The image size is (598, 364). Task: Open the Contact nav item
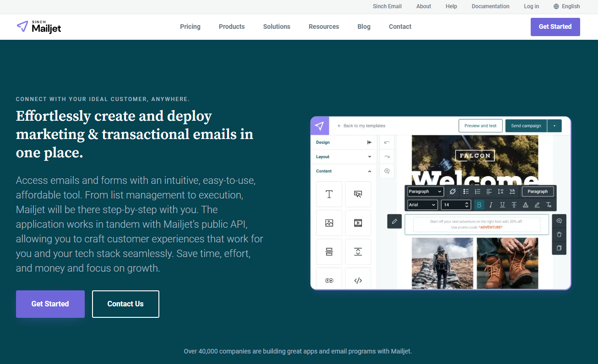tap(400, 27)
